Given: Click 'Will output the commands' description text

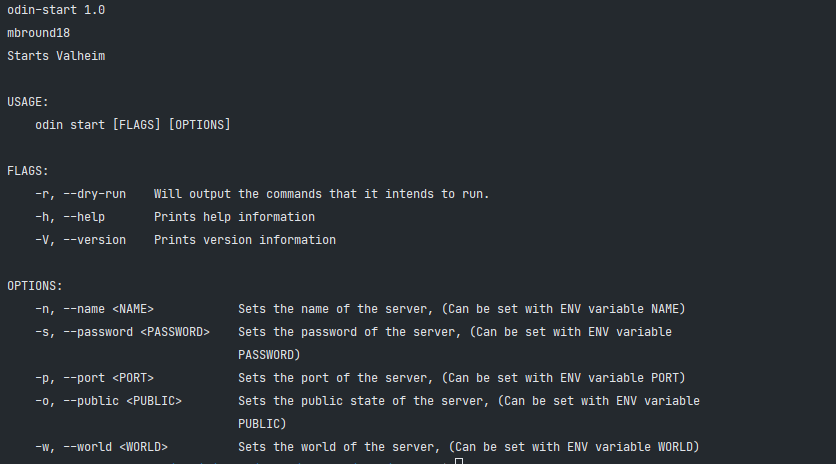Looking at the screenshot, I should point(238,194).
